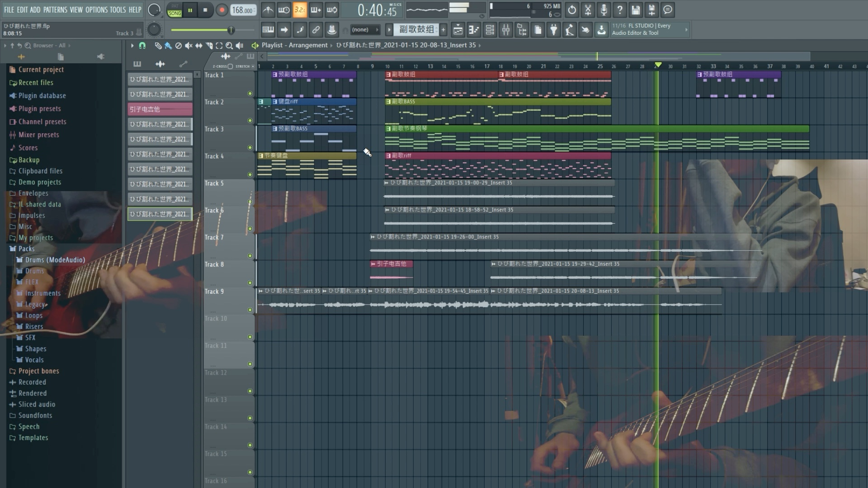Click the song position slider

coord(212,30)
